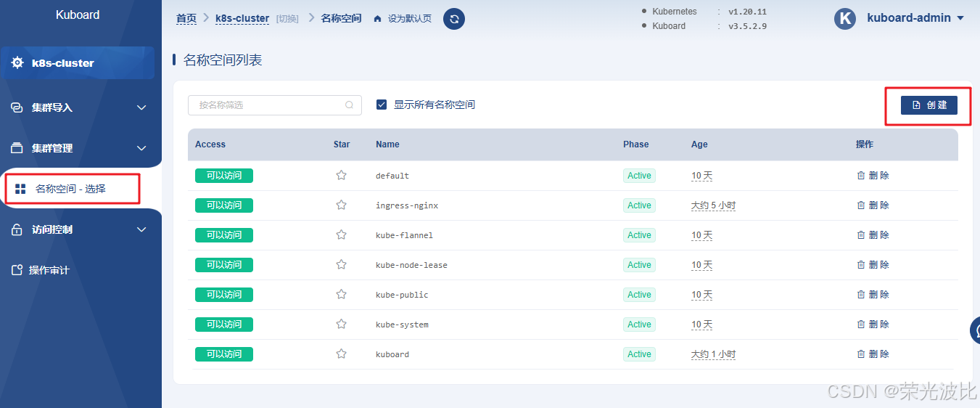Click the 创建 create button
980x408 pixels.
(929, 105)
